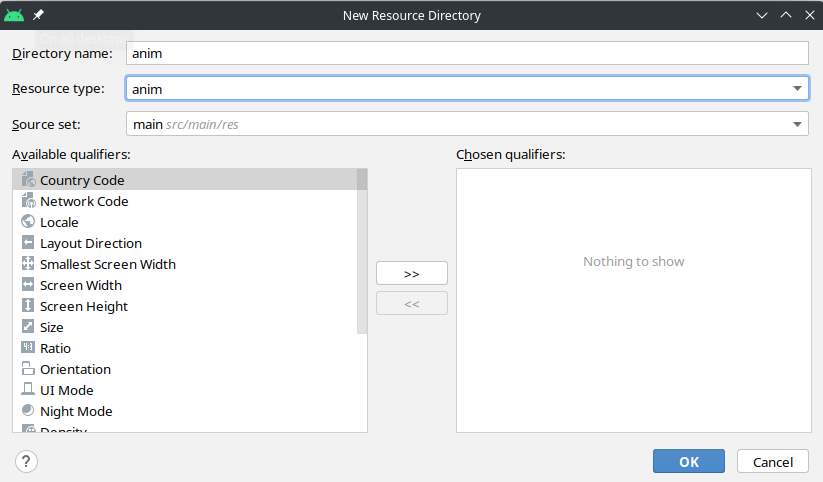Dismiss dialog with Cancel button

point(773,462)
